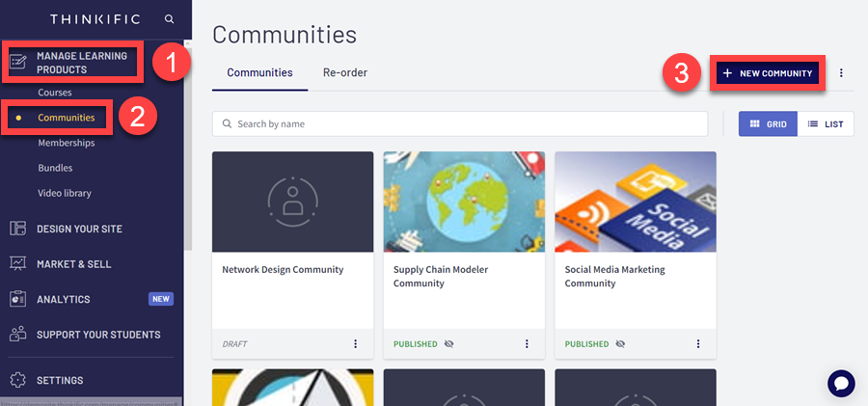Viewport: 868px width, 406px height.
Task: Click the Support Your Students icon
Action: coord(17,335)
